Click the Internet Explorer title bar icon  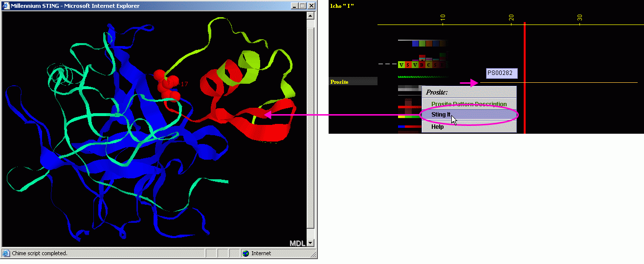[x=6, y=6]
